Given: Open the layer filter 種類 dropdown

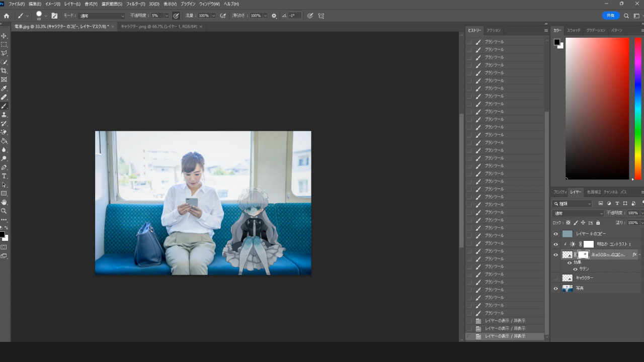Looking at the screenshot, I should (x=572, y=204).
